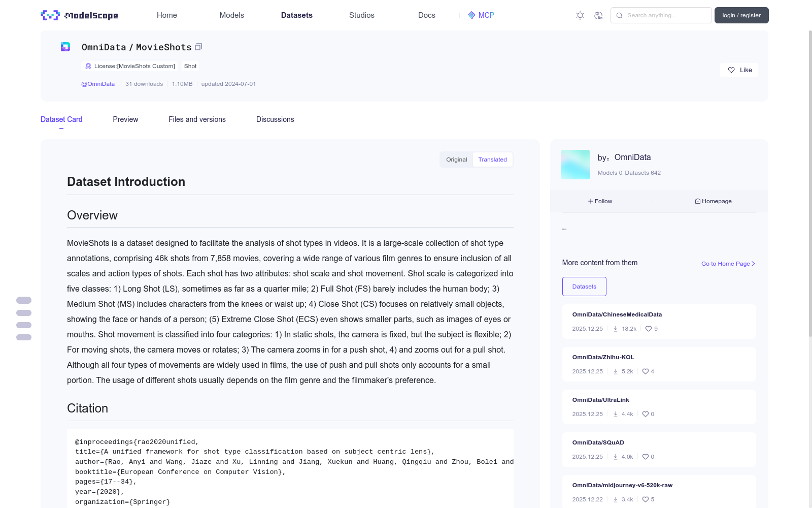The height and width of the screenshot is (508, 812).
Task: Focus the Search anything input field
Action: pos(661,15)
